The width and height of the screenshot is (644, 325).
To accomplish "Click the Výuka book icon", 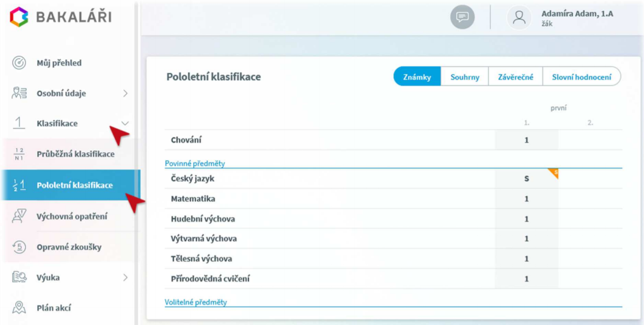I will (x=19, y=277).
